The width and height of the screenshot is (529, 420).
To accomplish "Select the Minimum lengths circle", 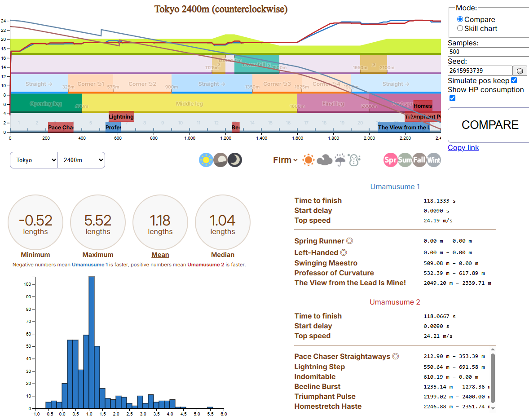I will (x=35, y=222).
